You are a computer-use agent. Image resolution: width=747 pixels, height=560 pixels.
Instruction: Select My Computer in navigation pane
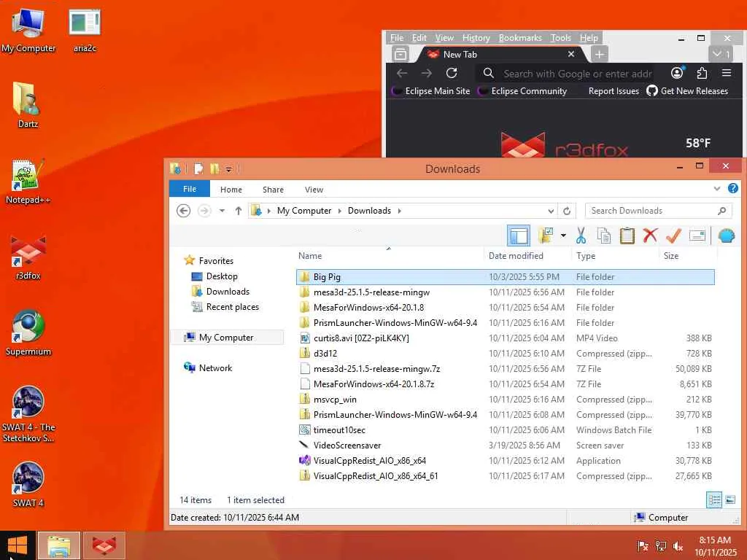point(226,337)
